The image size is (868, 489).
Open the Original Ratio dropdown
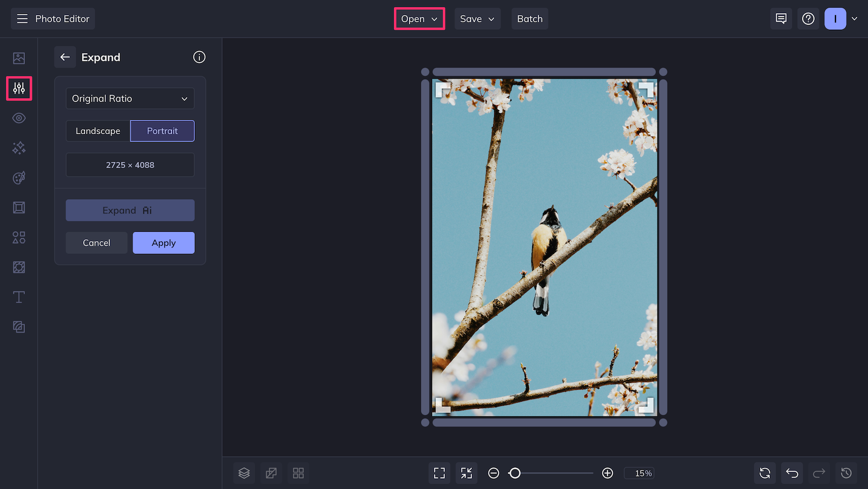pos(130,98)
